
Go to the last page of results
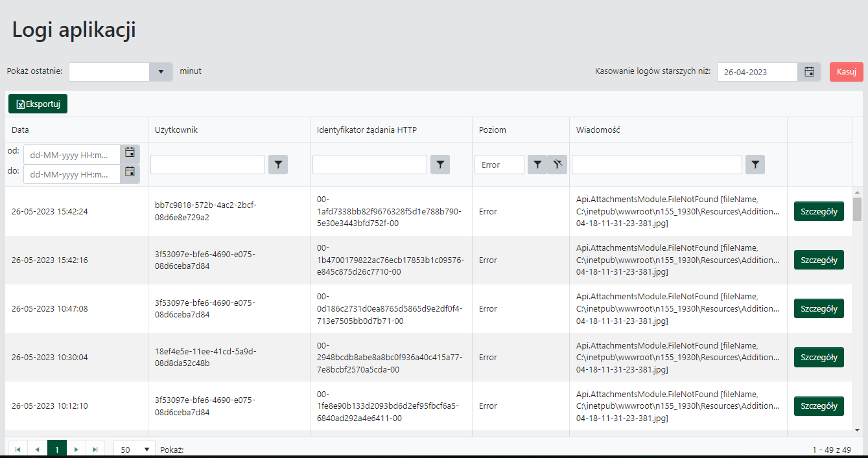95,449
